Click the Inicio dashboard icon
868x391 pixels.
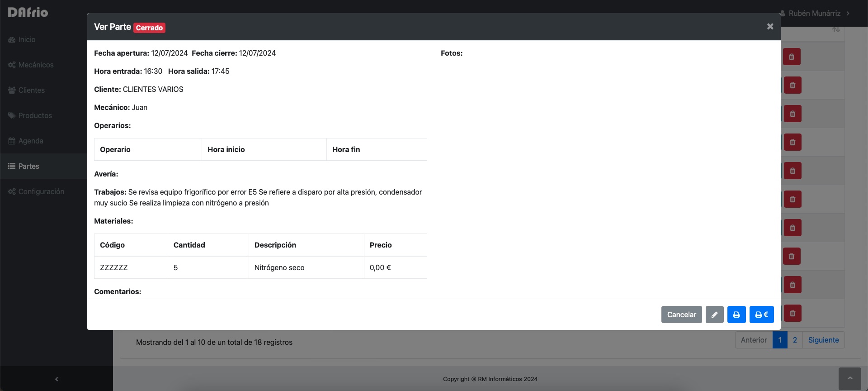(x=12, y=40)
